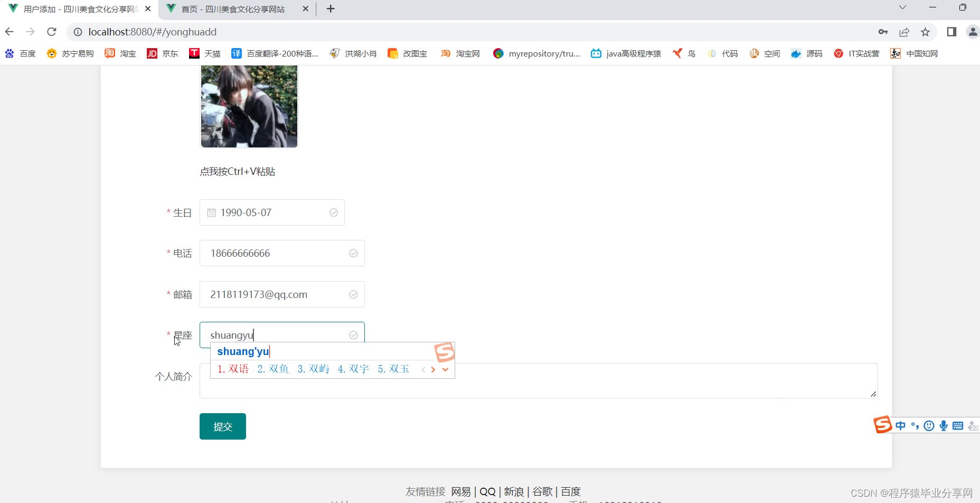Open the 源码 bookmark
This screenshot has height=503, width=980.
(807, 53)
